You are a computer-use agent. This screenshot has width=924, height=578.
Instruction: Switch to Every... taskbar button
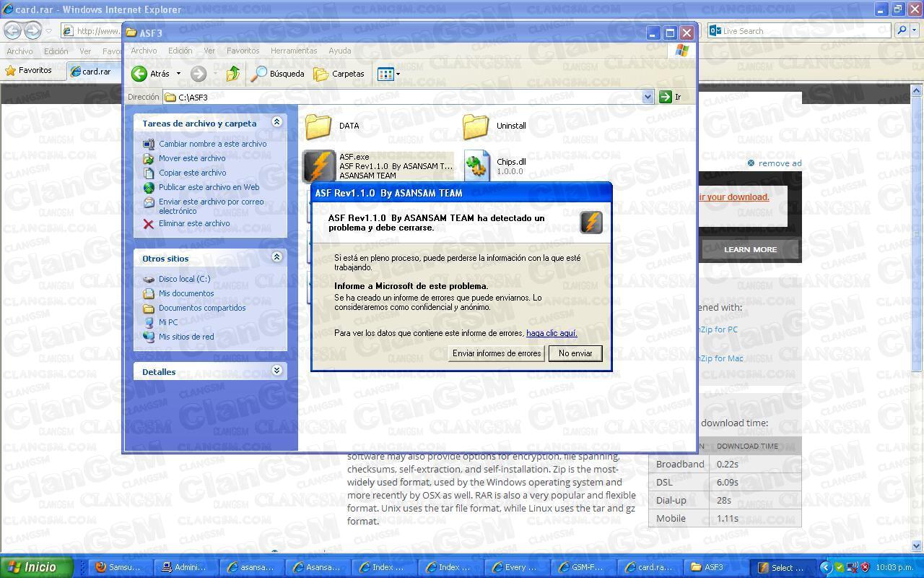517,567
